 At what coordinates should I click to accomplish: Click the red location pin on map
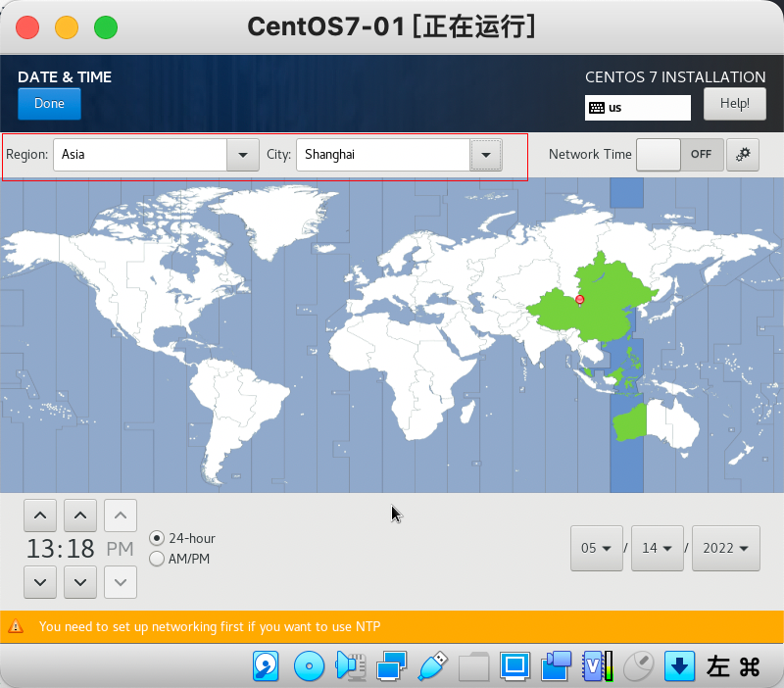579,300
